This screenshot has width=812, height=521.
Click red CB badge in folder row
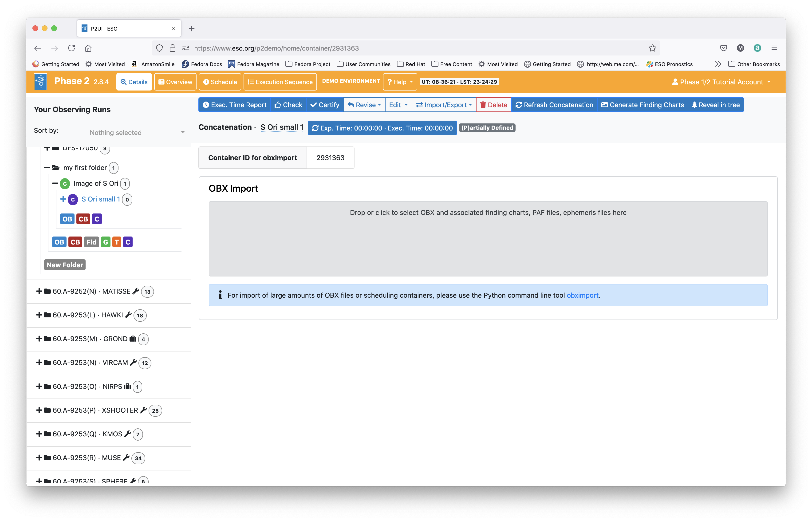[x=75, y=242]
